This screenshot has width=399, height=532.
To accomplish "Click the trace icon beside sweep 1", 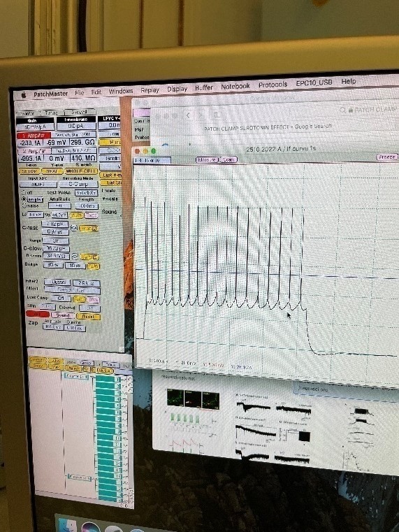I will (x=124, y=380).
